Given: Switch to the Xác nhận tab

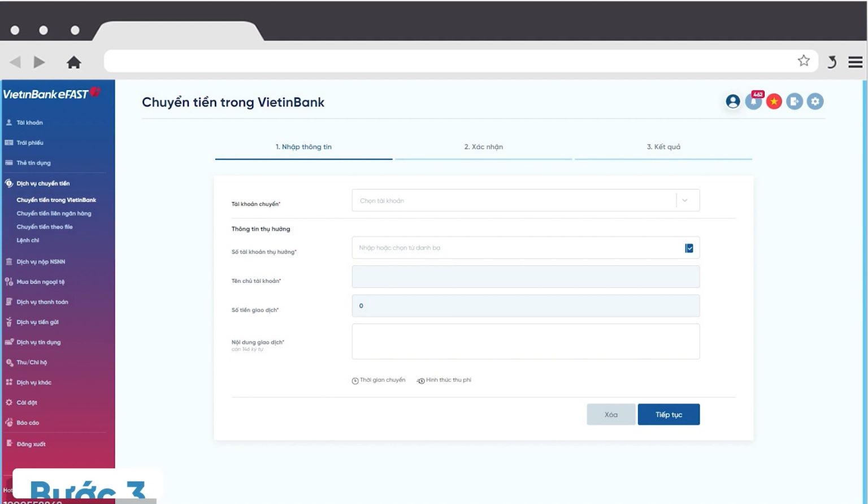Looking at the screenshot, I should click(x=484, y=147).
